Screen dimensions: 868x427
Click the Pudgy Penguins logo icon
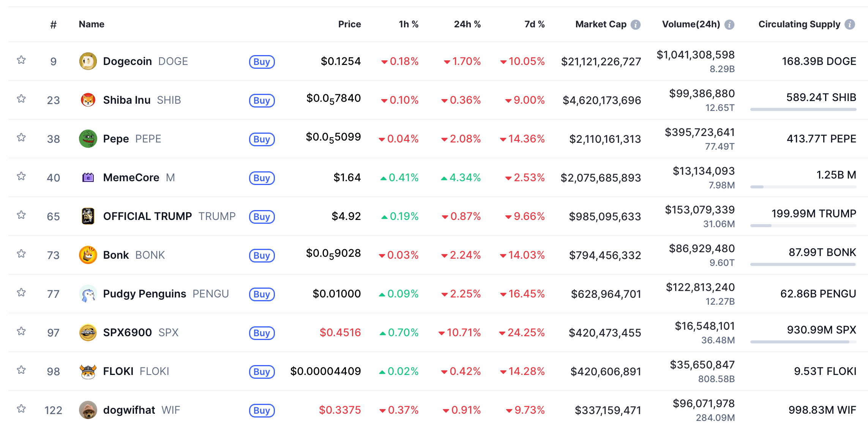(x=88, y=294)
